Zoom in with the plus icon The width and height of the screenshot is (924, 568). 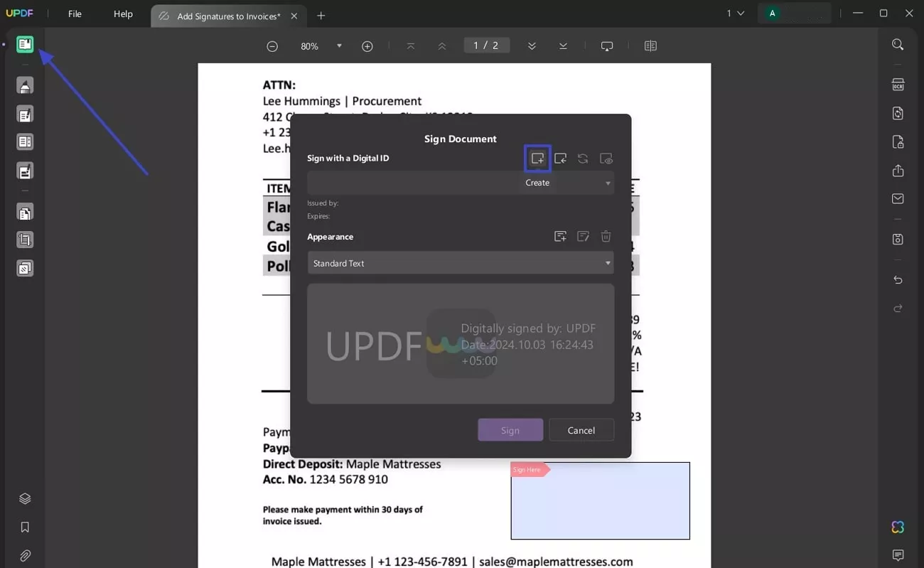click(367, 46)
